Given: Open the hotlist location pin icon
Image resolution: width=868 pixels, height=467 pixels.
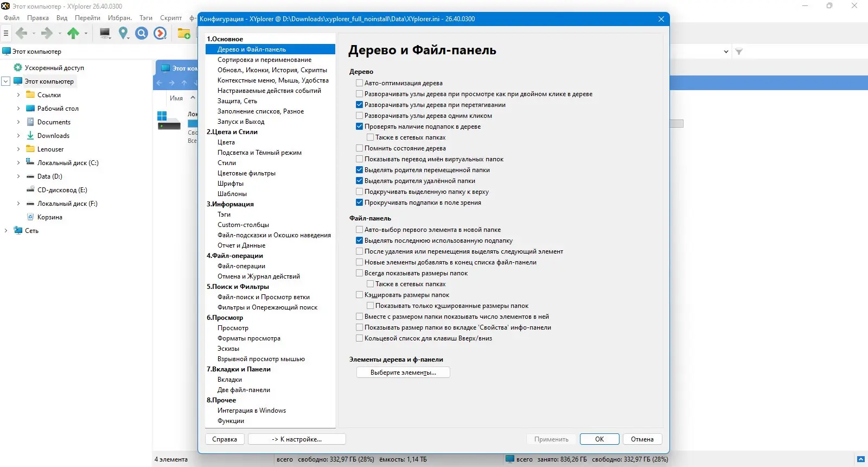Looking at the screenshot, I should 124,34.
